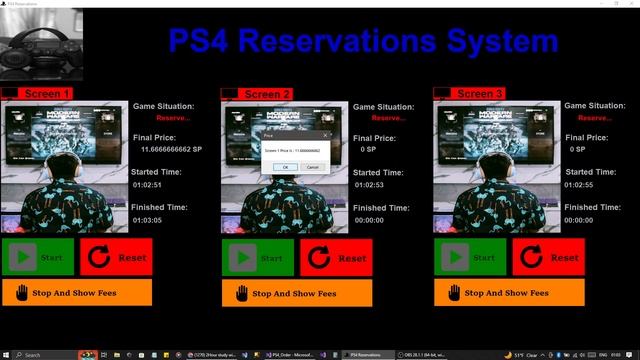Screen dimensions: 640x360
Task: Click the Screen 3 gamer picture
Action: pyautogui.click(x=497, y=167)
